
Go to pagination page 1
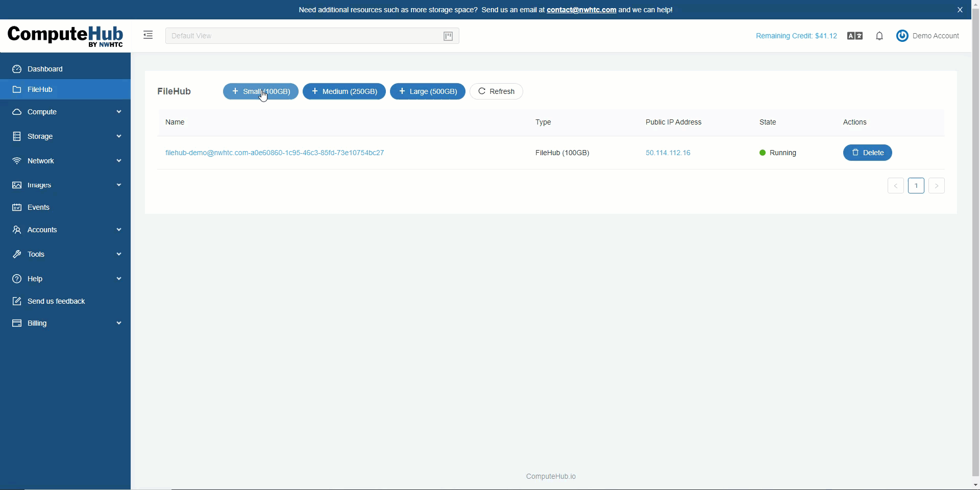[x=916, y=186]
